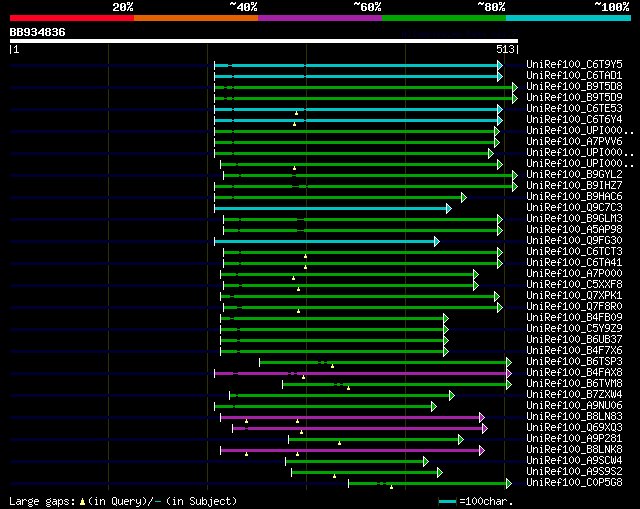Select the UniRef100_B6TVM8 label
640x509 pixels.
click(x=574, y=384)
